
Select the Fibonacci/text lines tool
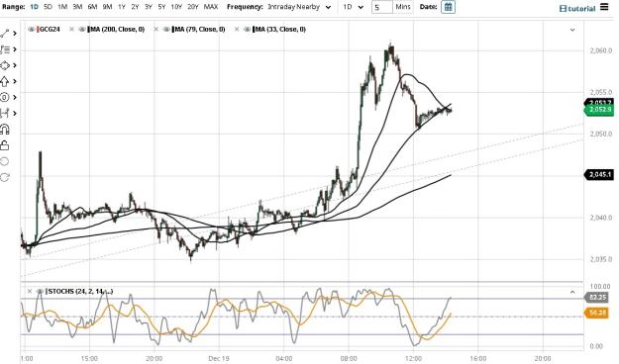[x=5, y=49]
